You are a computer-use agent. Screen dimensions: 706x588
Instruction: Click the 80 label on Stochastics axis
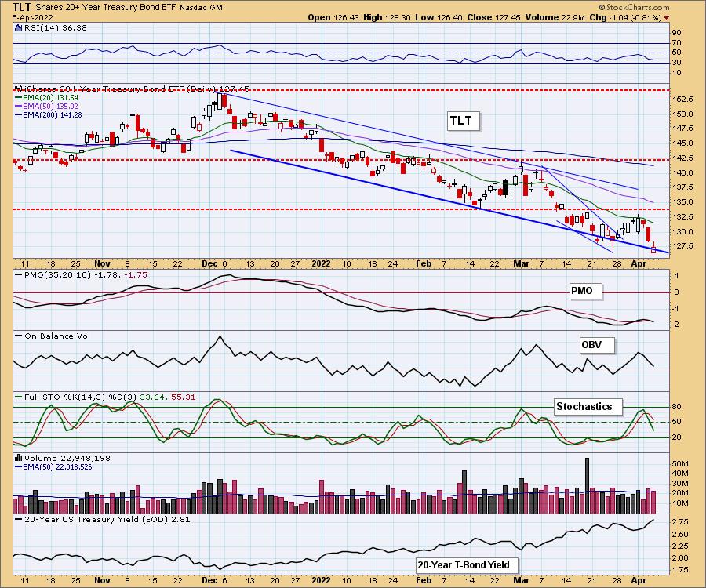[677, 407]
